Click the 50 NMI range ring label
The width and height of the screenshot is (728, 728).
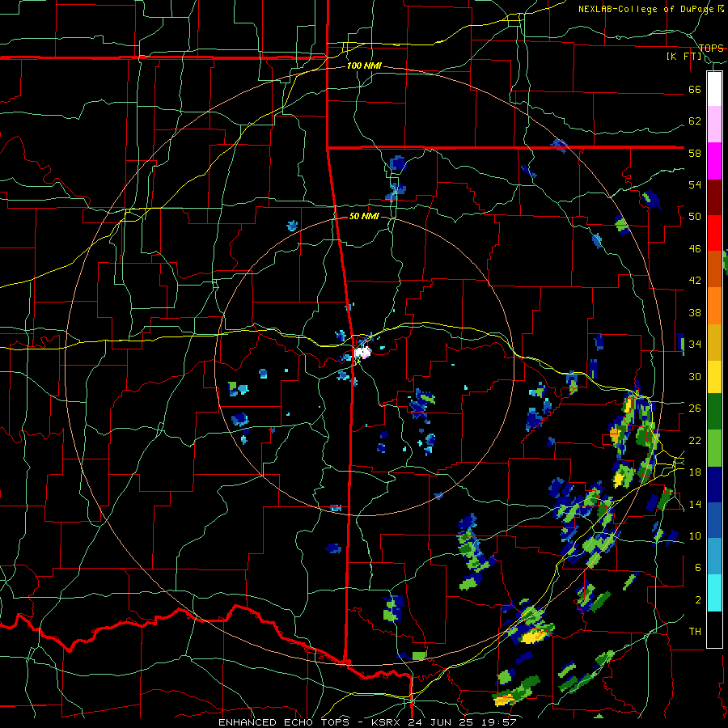point(364,216)
